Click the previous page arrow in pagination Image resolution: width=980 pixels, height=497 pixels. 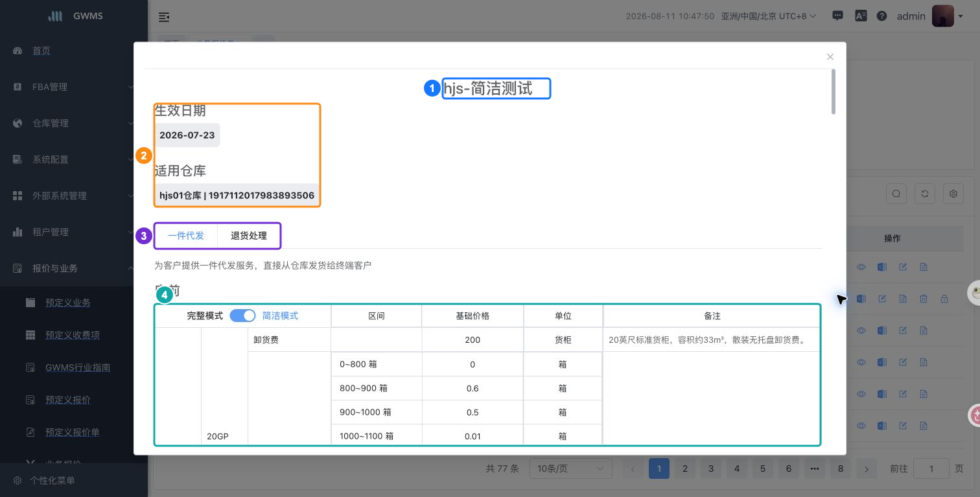coord(633,468)
